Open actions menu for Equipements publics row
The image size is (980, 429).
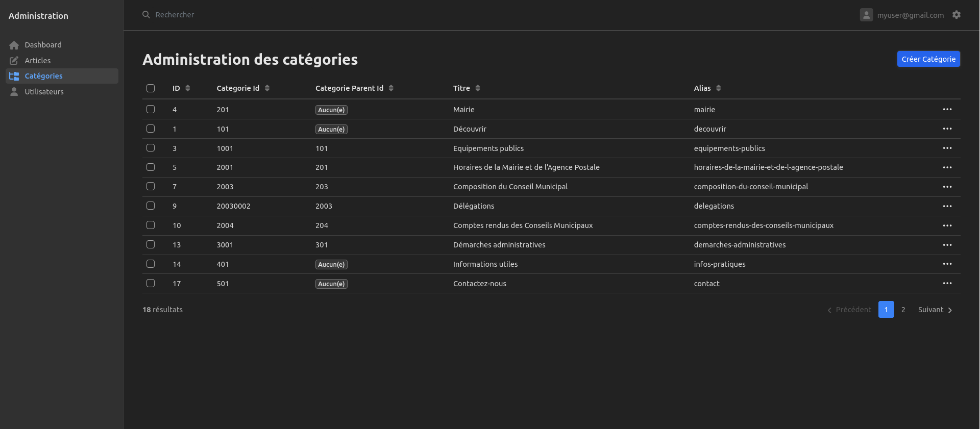tap(947, 148)
